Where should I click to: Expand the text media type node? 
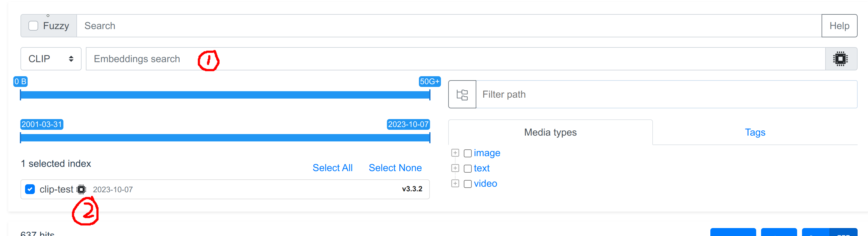tap(455, 168)
